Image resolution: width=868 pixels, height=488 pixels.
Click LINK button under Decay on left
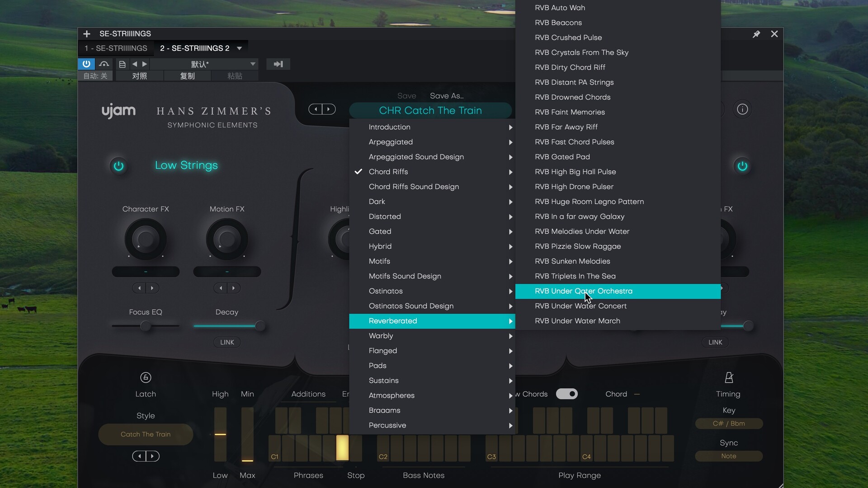point(227,343)
